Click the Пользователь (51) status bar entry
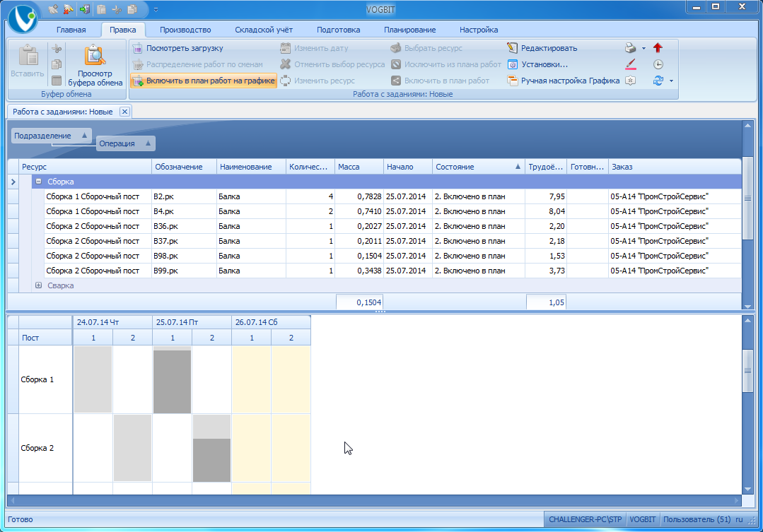763x532 pixels. point(697,519)
